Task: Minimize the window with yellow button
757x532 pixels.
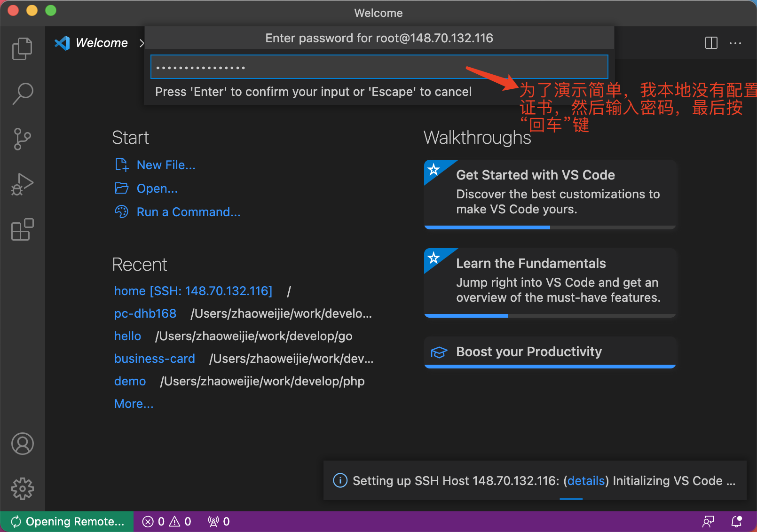Action: pyautogui.click(x=32, y=10)
